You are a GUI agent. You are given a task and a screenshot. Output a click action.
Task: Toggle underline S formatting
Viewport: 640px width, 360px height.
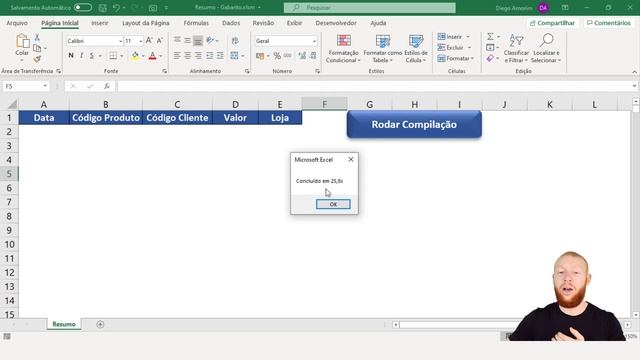92,56
